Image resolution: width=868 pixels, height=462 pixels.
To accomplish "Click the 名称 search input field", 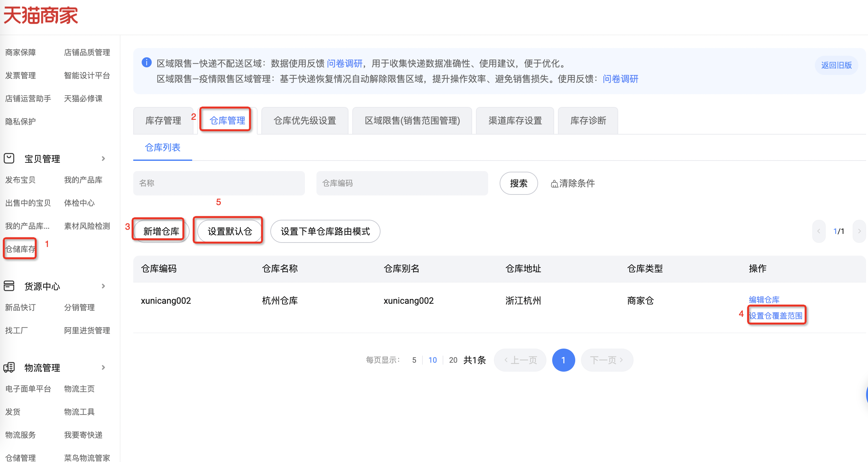I will (x=219, y=183).
